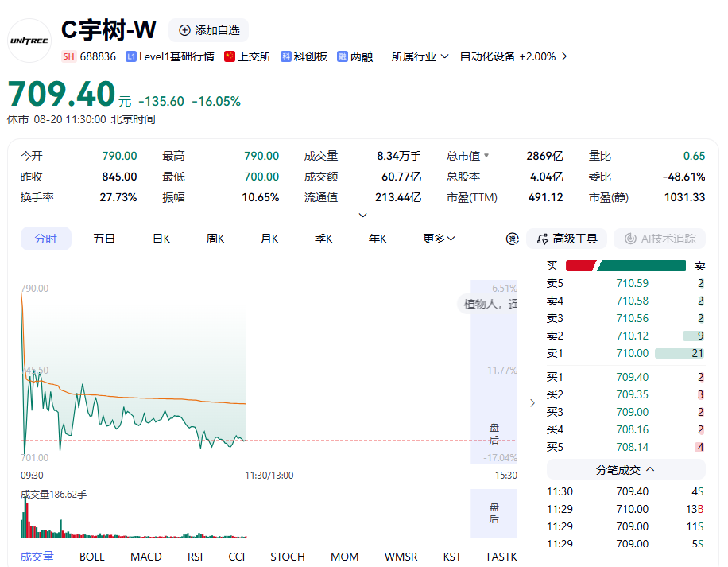Screen dimensions: 728x567
Task: Switch to the 周K chart tab
Action: click(x=215, y=239)
